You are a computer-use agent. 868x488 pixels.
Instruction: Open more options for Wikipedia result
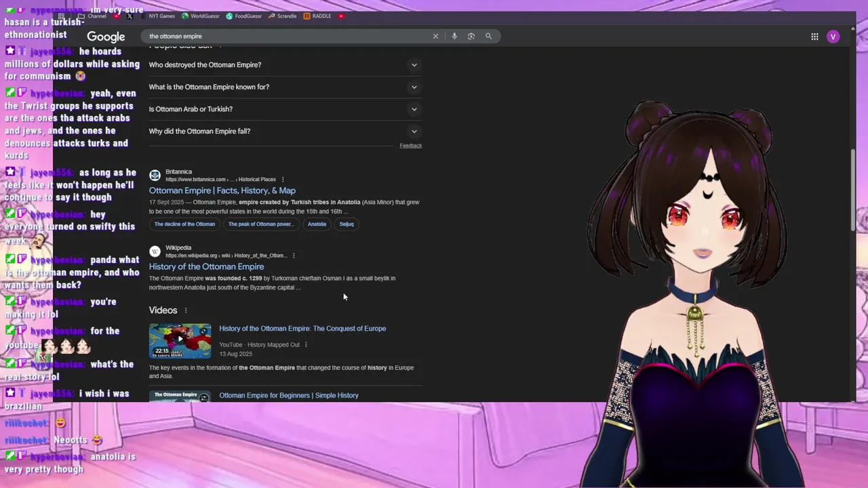tap(294, 256)
